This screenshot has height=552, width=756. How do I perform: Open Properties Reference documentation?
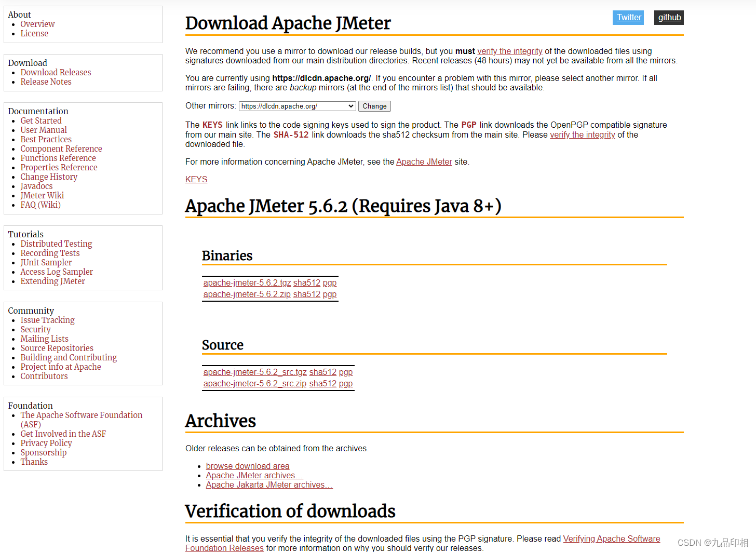pyautogui.click(x=59, y=168)
